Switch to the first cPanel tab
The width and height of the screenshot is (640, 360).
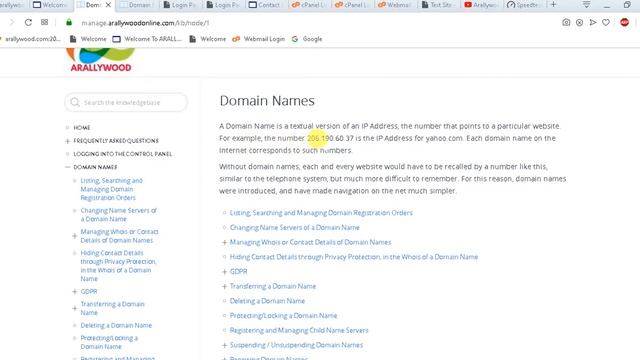click(308, 5)
